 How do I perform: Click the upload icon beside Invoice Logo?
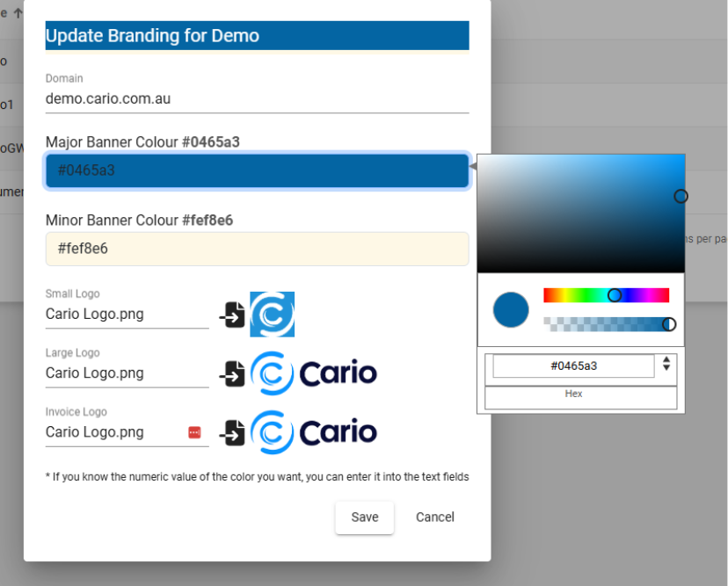[233, 432]
